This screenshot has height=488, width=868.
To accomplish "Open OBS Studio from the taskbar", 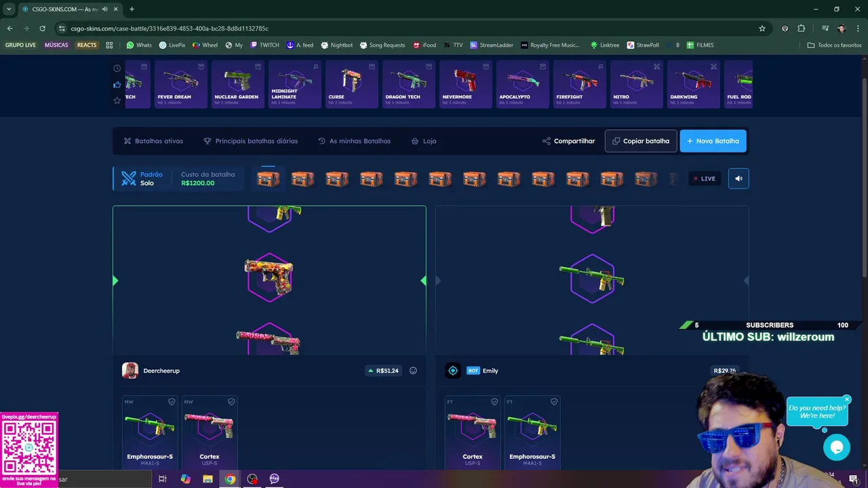I will 252,479.
